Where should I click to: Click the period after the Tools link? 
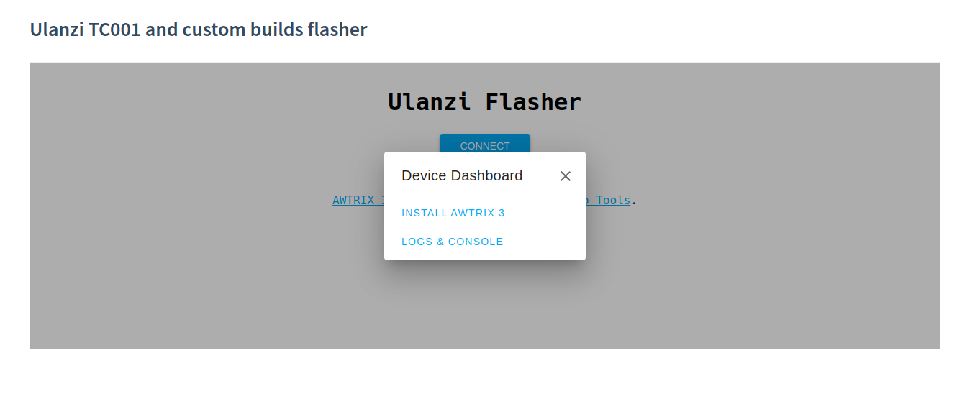pyautogui.click(x=634, y=201)
